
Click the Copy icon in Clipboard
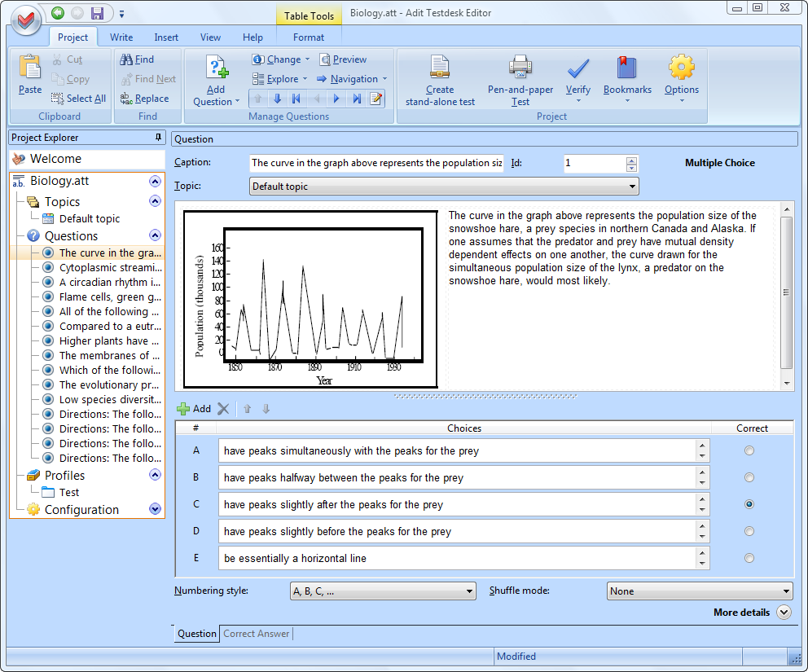point(57,79)
